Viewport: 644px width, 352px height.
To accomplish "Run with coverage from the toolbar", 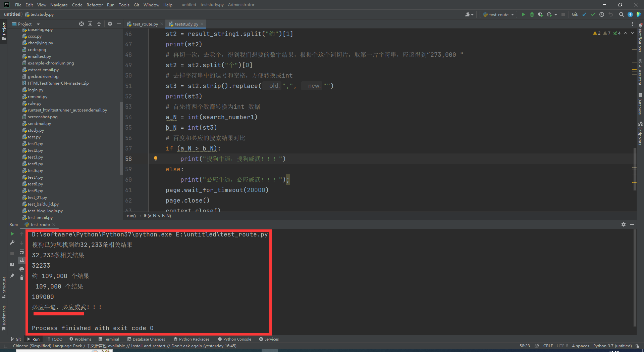I will click(x=540, y=14).
